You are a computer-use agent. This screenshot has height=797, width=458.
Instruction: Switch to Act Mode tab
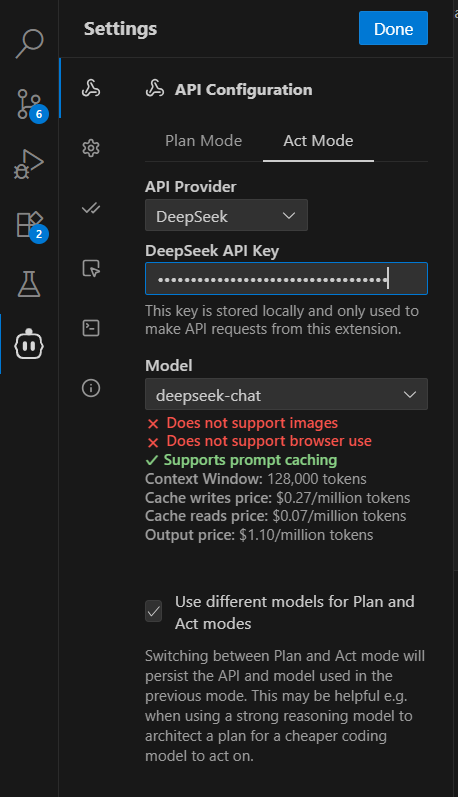318,141
